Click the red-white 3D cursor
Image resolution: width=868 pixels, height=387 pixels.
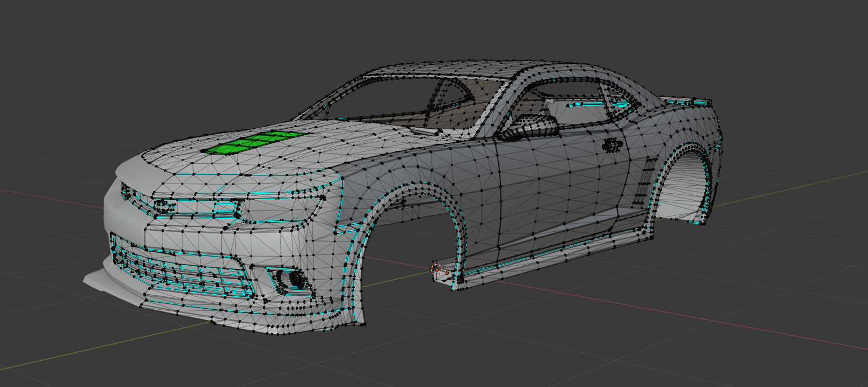point(436,269)
